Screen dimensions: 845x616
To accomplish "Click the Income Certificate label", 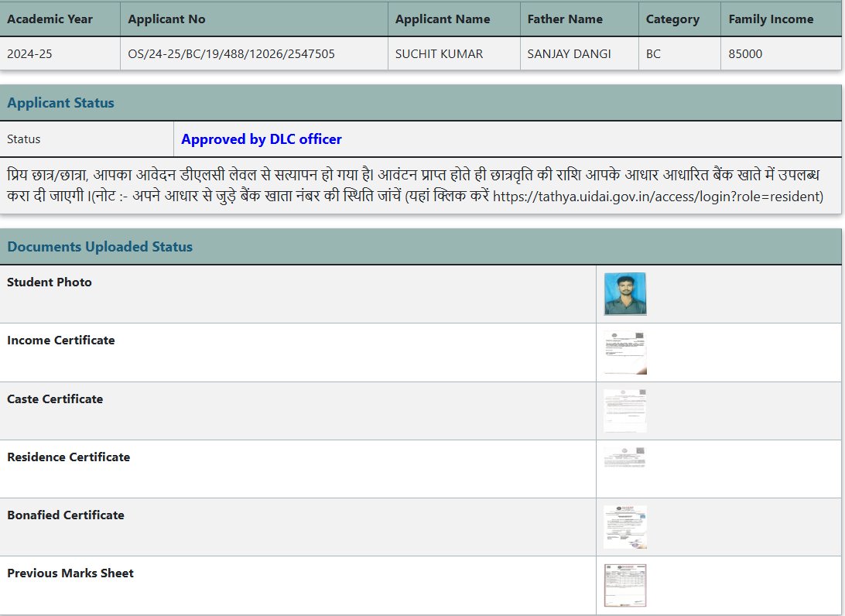I will point(61,340).
